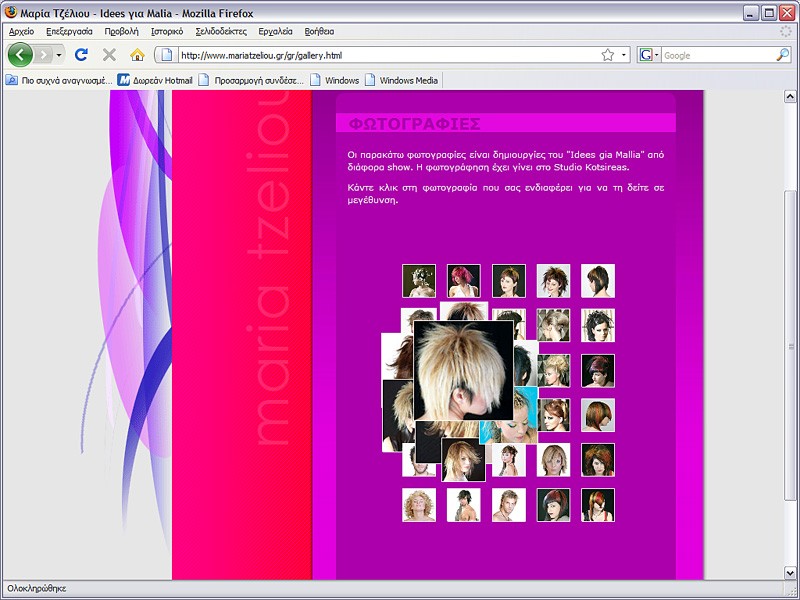Click the MSN icon beside Δωρεάν Hotmail
800x600 pixels.
tap(123, 80)
